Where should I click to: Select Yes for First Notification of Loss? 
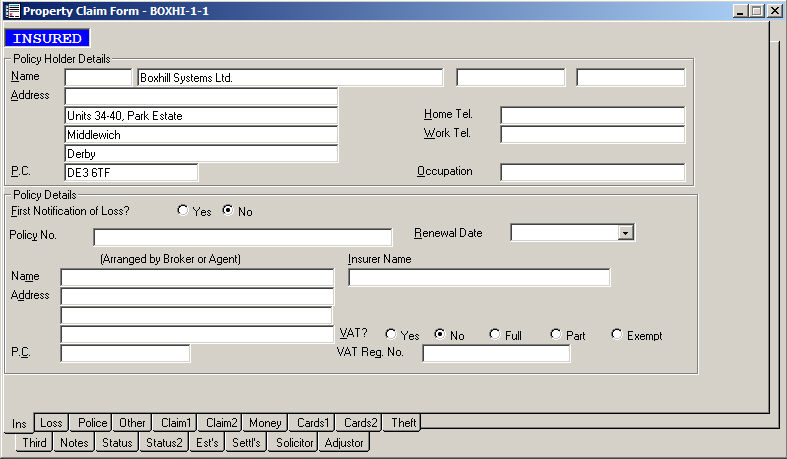[182, 211]
